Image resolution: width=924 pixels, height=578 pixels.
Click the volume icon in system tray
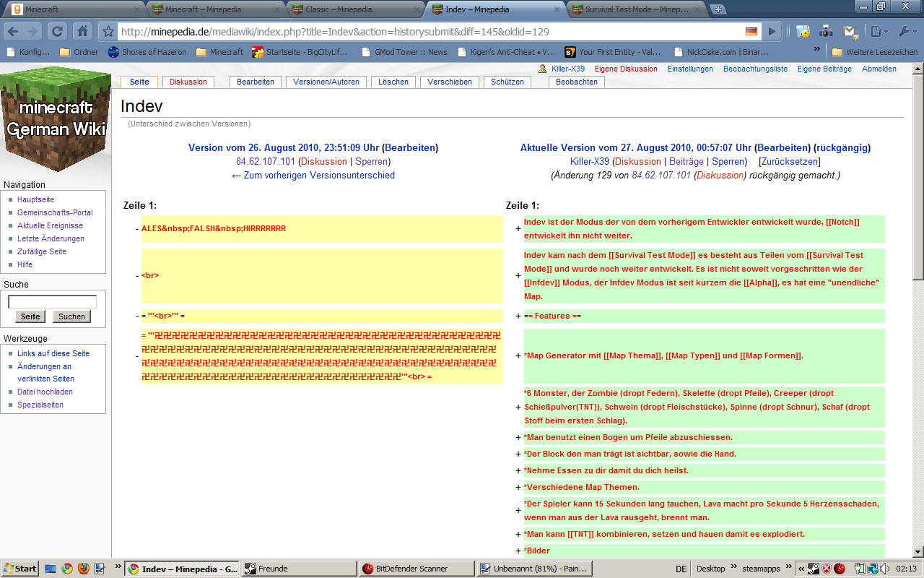885,569
